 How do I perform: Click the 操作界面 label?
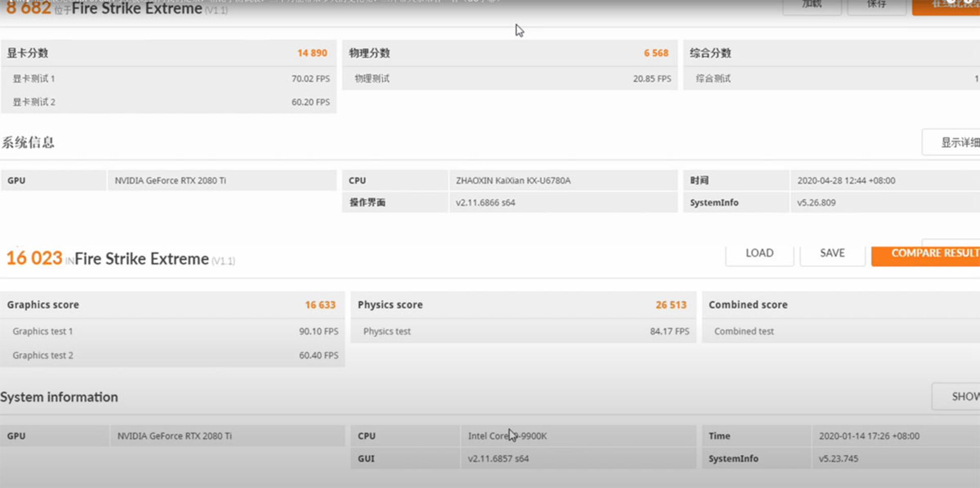pyautogui.click(x=367, y=202)
